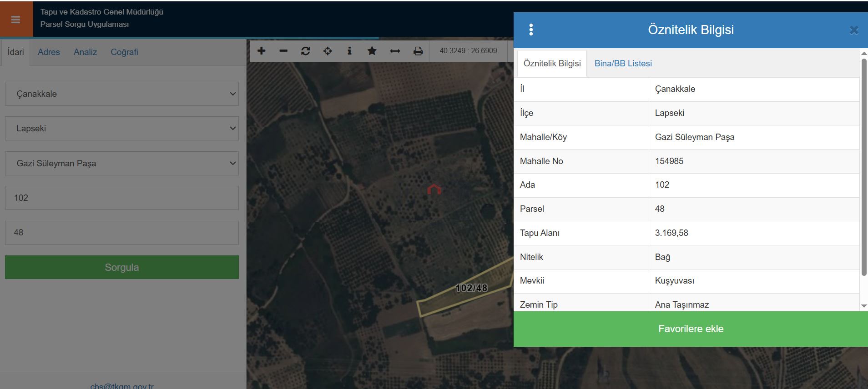Screen dimensions: 868x389
Task: Switch to the Adres tab
Action: click(49, 52)
